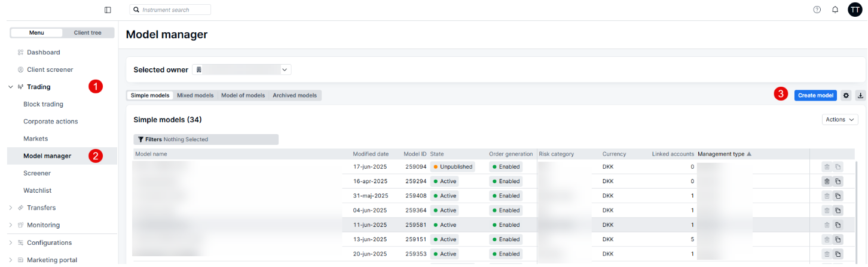Open notifications bell icon
Image resolution: width=868 pixels, height=267 pixels.
(x=835, y=10)
